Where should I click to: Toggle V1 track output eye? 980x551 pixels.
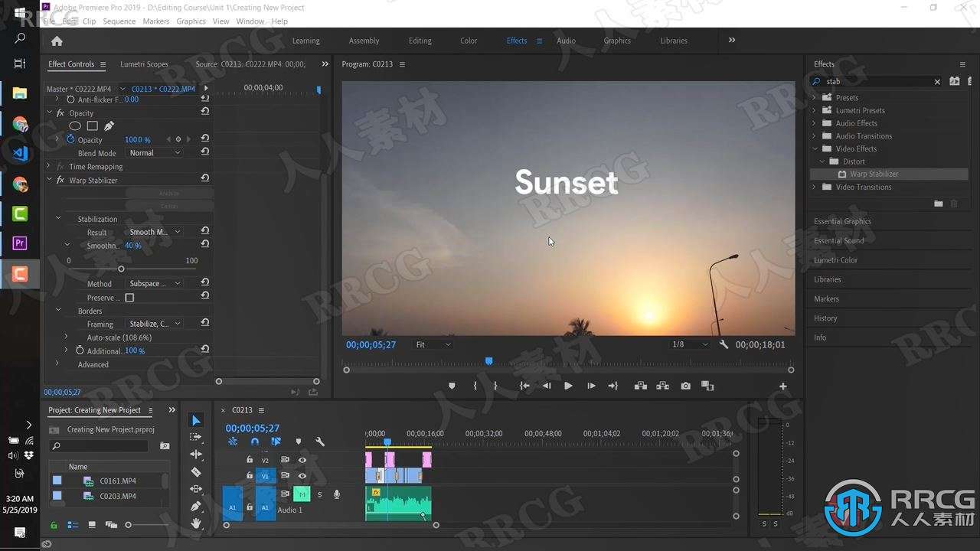302,475
